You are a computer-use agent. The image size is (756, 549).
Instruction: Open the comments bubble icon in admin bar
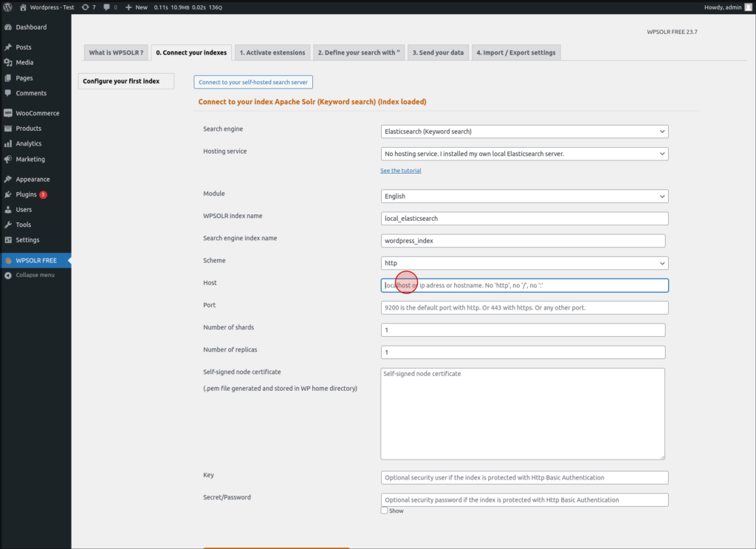tap(106, 7)
